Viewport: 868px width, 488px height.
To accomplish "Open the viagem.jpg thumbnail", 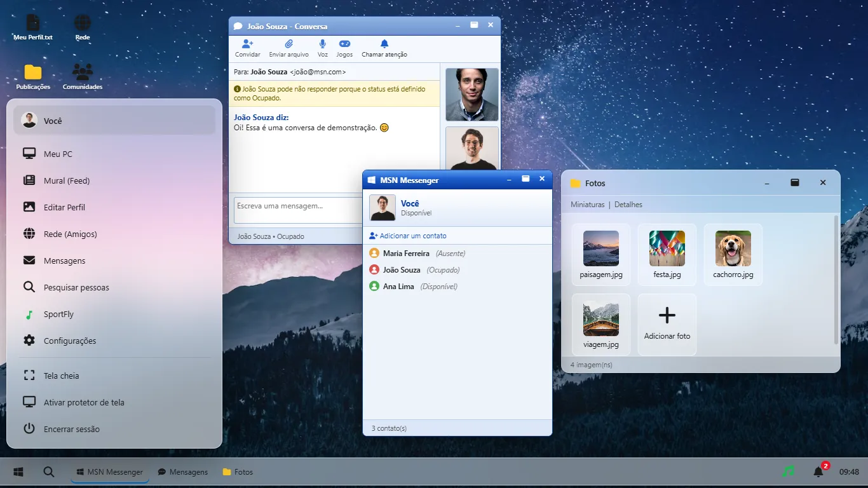I will point(601,324).
